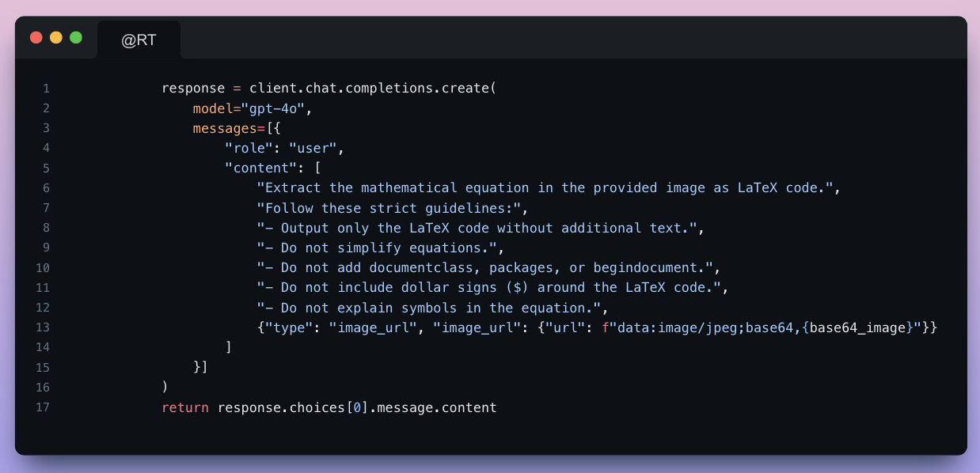The image size is (980, 473).
Task: Click the green maximize window button
Action: click(76, 38)
